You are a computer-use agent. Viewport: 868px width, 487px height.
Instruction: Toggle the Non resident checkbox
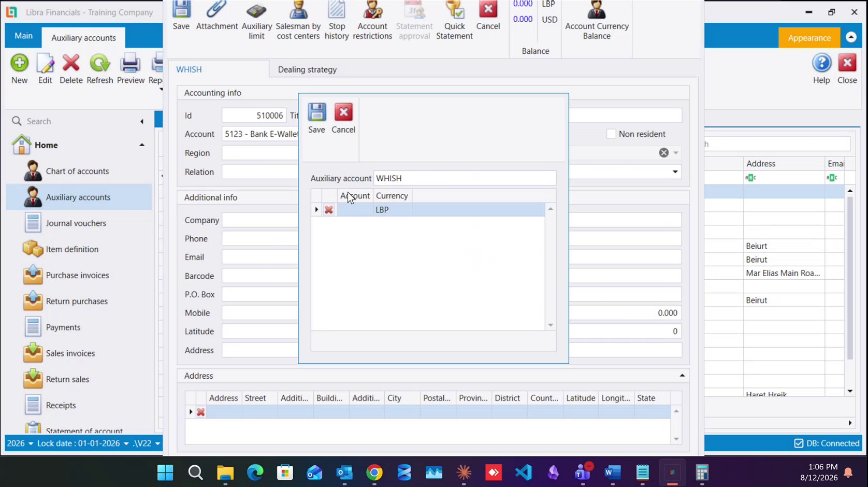[x=611, y=134]
